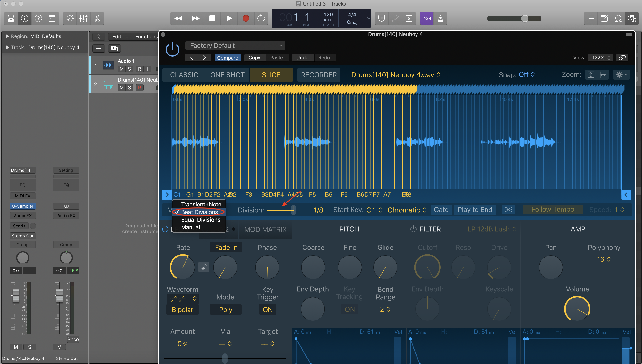Go to next preset arrow
This screenshot has height=364, width=642.
coord(204,58)
